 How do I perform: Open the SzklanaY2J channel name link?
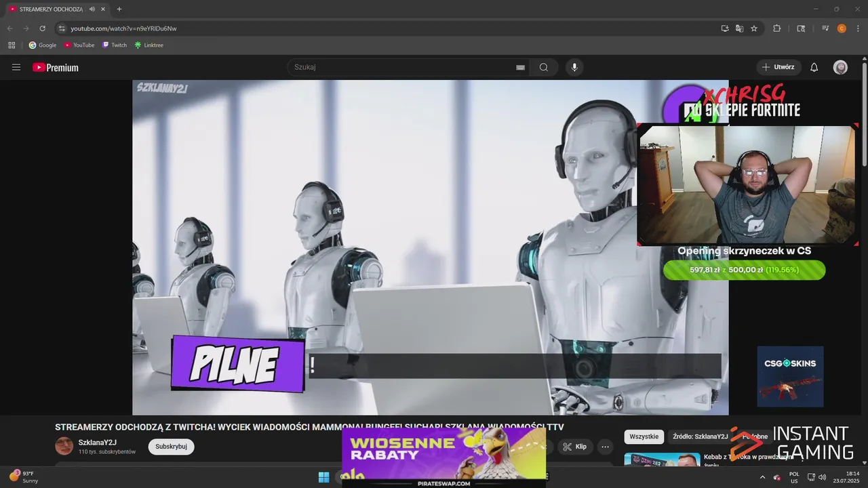[x=98, y=443]
